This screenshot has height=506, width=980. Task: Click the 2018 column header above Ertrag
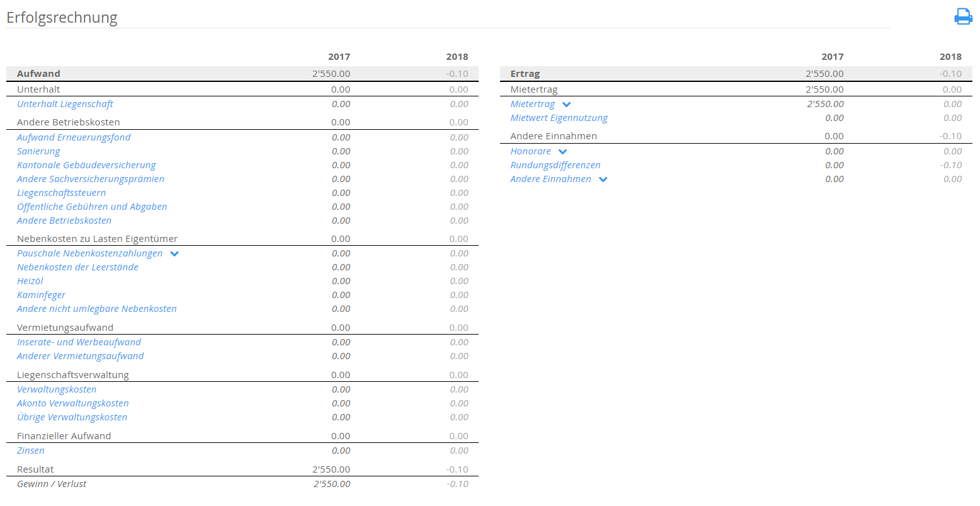click(x=950, y=57)
